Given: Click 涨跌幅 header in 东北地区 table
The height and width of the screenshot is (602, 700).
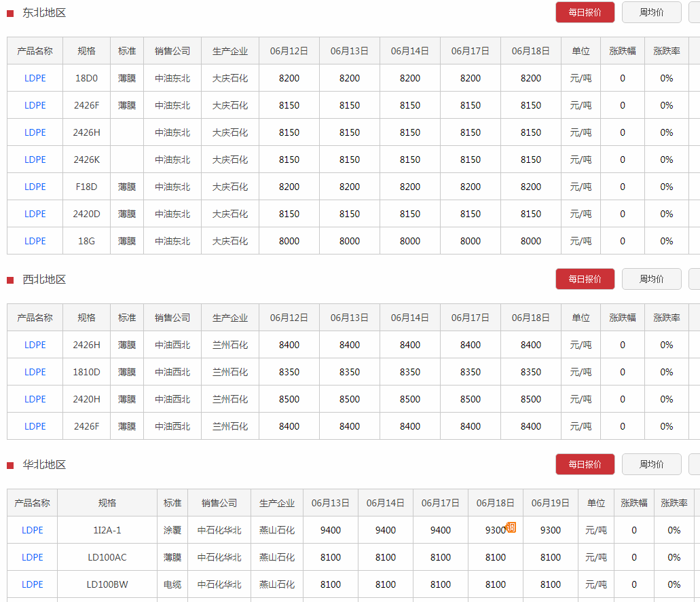Looking at the screenshot, I should [623, 51].
